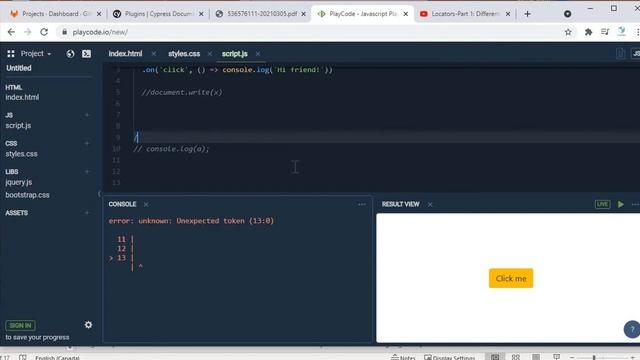Open a new browser tab
Screen dimensions: 640x360
(527, 14)
